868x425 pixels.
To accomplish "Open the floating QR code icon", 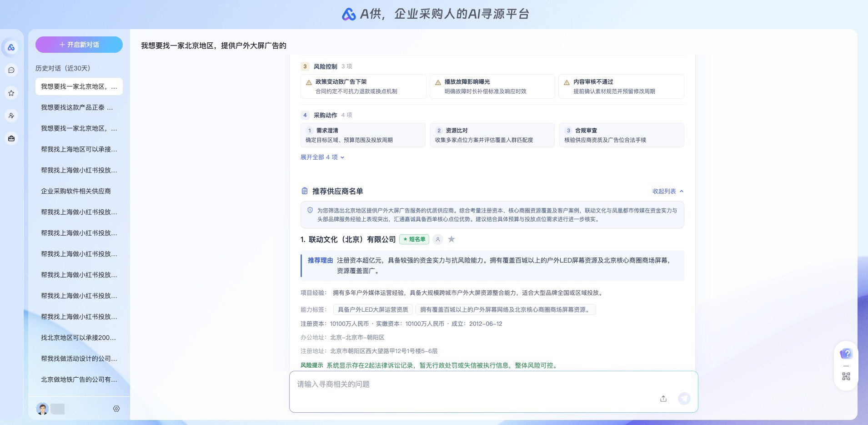I will click(846, 376).
